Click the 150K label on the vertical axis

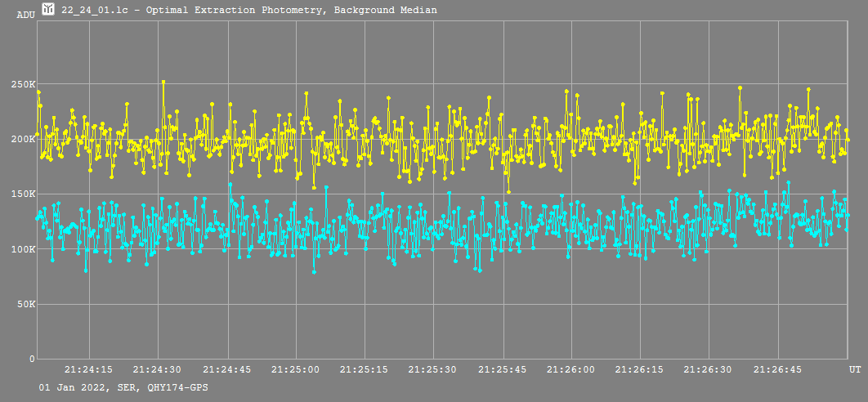coord(22,194)
